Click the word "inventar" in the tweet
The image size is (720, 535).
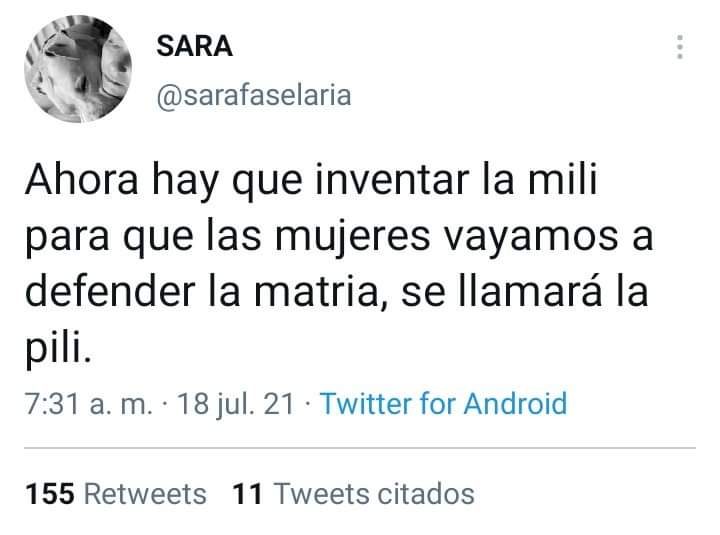coord(392,180)
